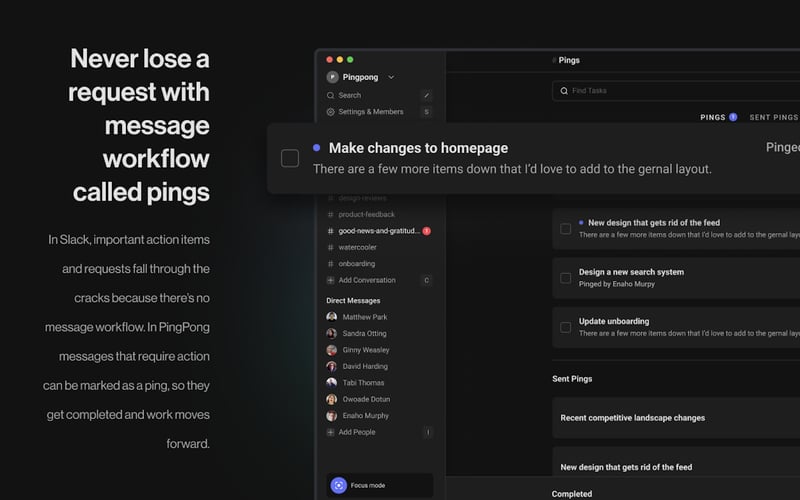Open the Update unboarding ping title

tap(614, 321)
